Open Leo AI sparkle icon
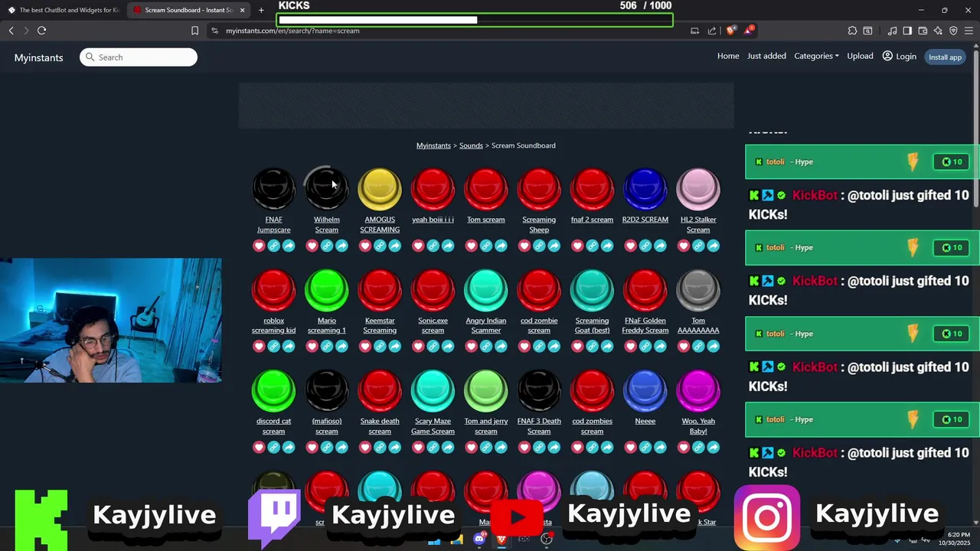The width and height of the screenshot is (980, 551). pyautogui.click(x=938, y=31)
